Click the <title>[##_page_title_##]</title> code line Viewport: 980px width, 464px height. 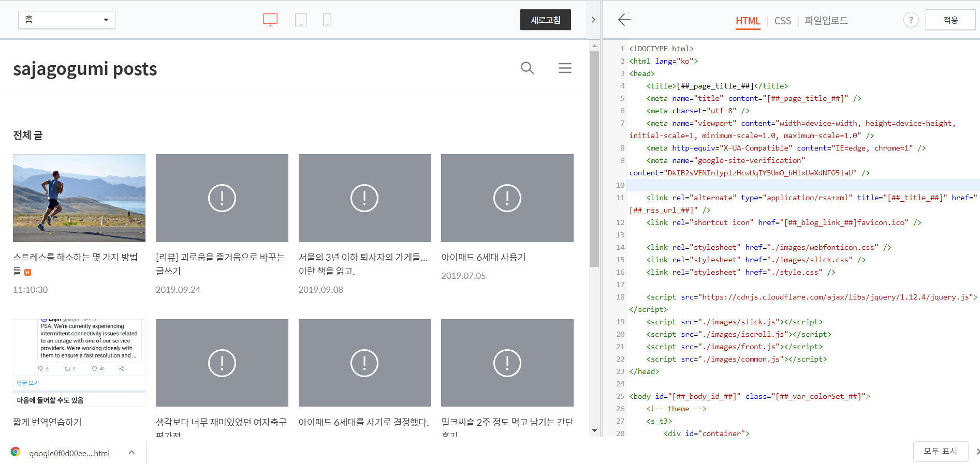[717, 86]
